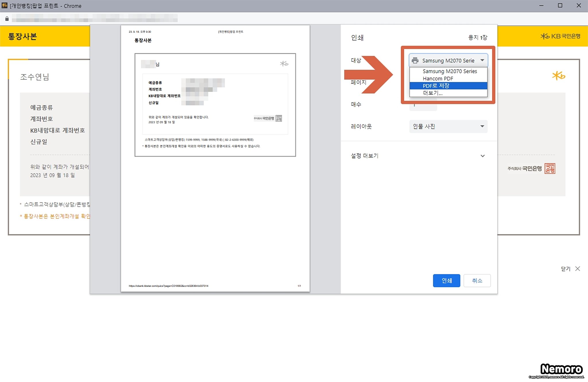
Task: Expand '설정 더보기' chevron
Action: tap(482, 156)
